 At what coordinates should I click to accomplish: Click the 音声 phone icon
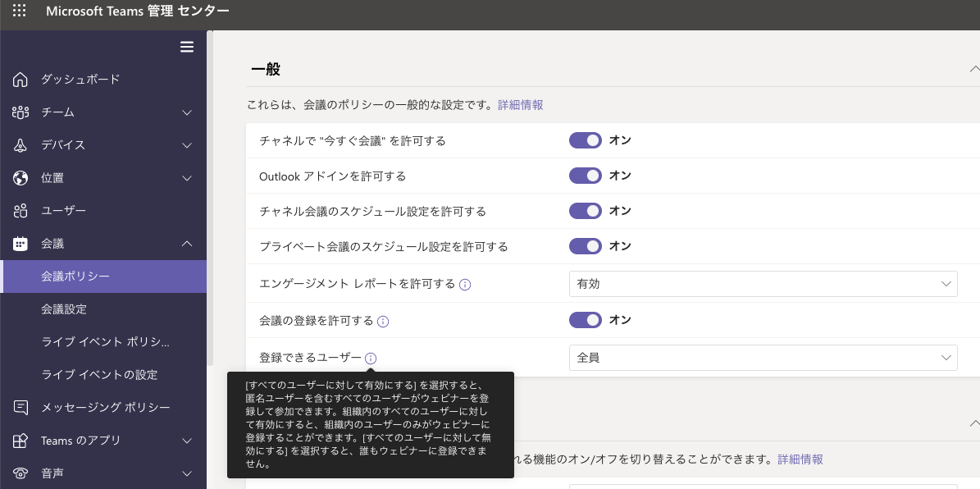[20, 473]
